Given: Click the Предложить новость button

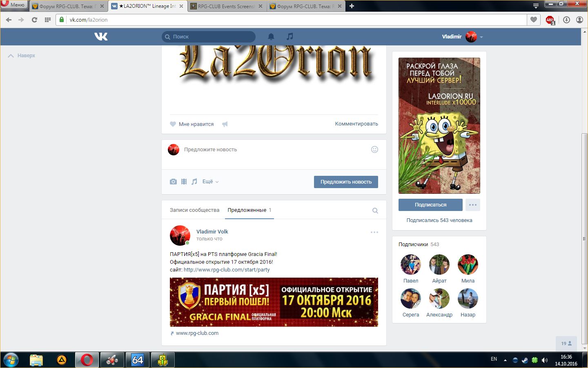Looking at the screenshot, I should pos(346,182).
